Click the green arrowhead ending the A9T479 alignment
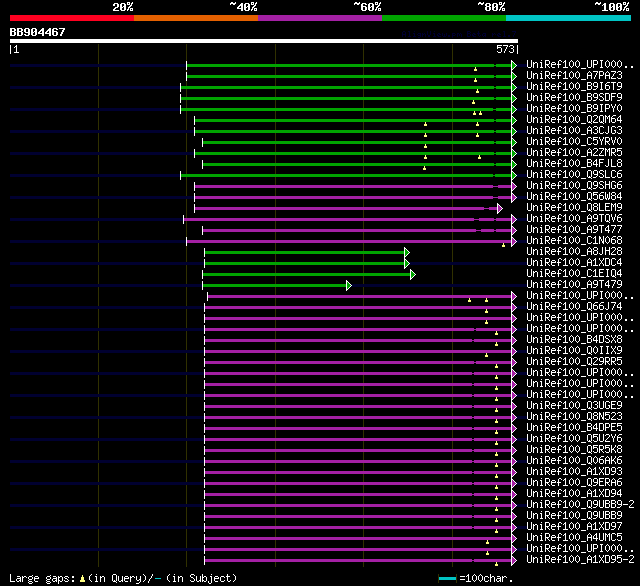640x586 pixels. tap(349, 286)
